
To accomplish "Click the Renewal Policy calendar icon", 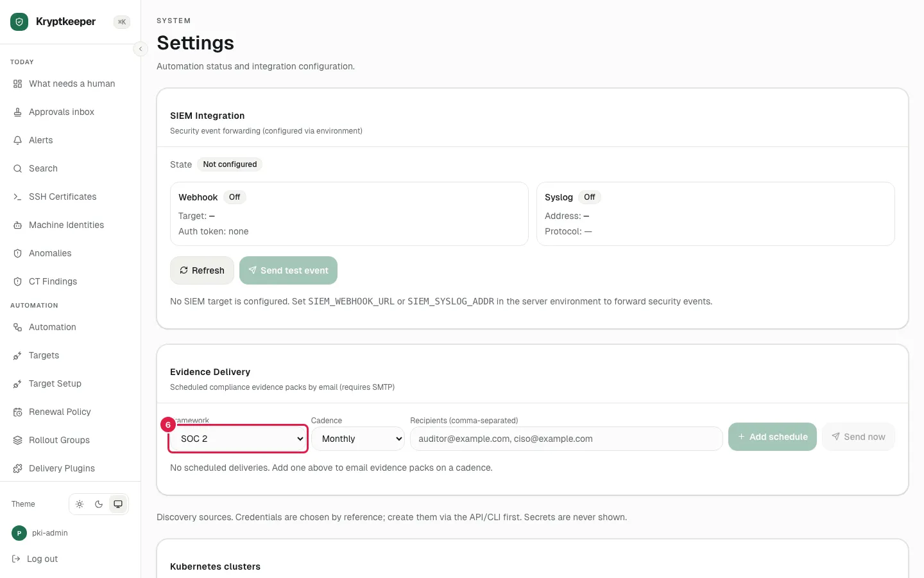I will point(17,412).
